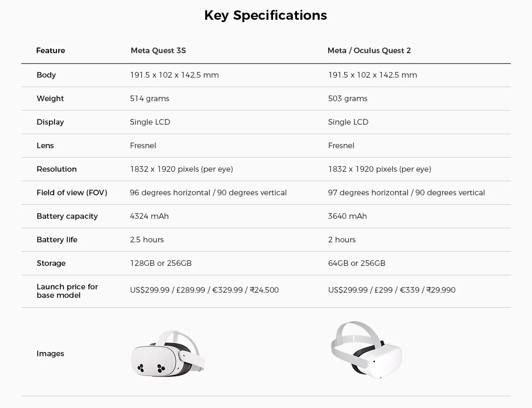Click the Body row label
The image size is (532, 408).
point(46,75)
